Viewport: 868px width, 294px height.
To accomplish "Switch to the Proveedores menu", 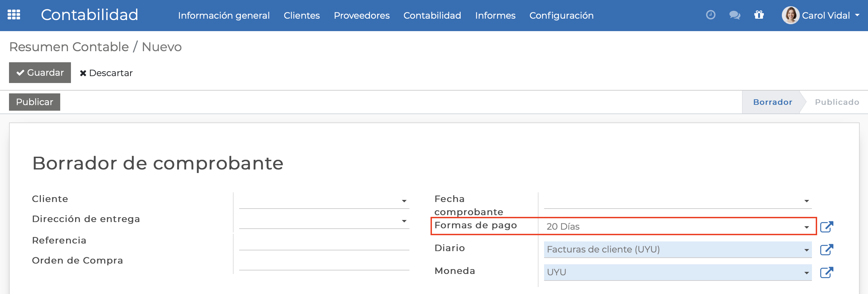I will pyautogui.click(x=361, y=15).
